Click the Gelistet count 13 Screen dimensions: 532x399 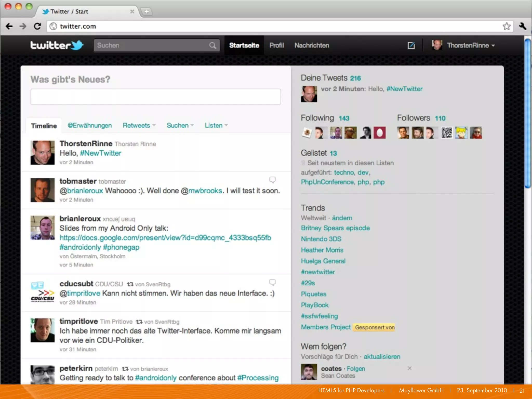tap(333, 153)
